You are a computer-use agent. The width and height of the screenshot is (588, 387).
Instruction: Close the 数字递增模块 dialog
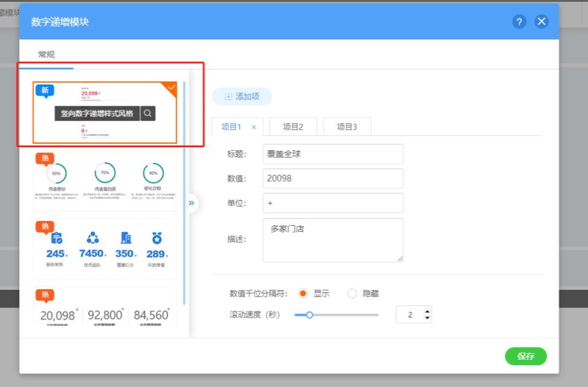tap(541, 22)
